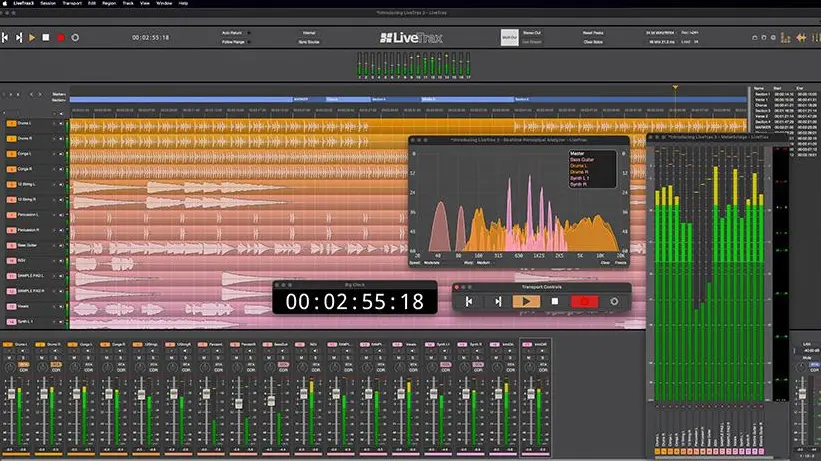Click the Reset Peaks button
The image size is (821, 461).
click(x=590, y=32)
